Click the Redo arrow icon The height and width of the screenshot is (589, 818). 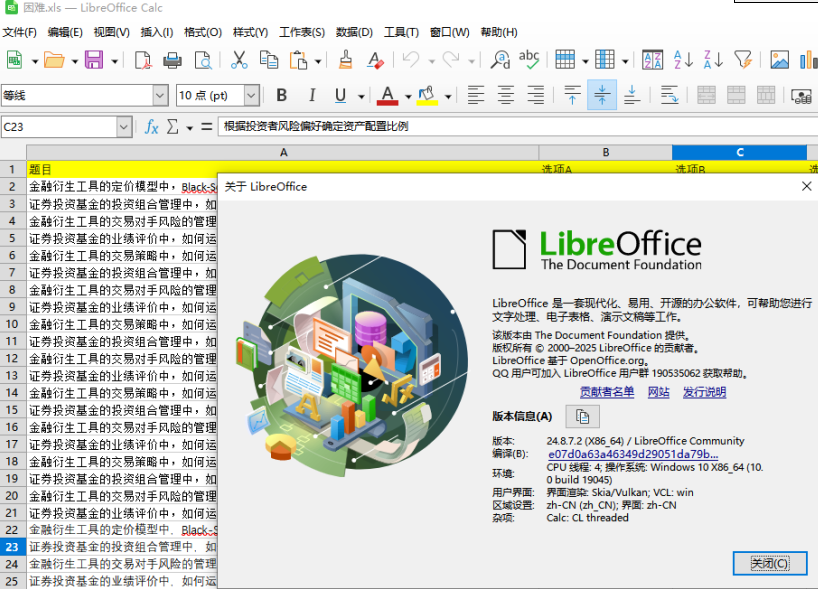451,60
